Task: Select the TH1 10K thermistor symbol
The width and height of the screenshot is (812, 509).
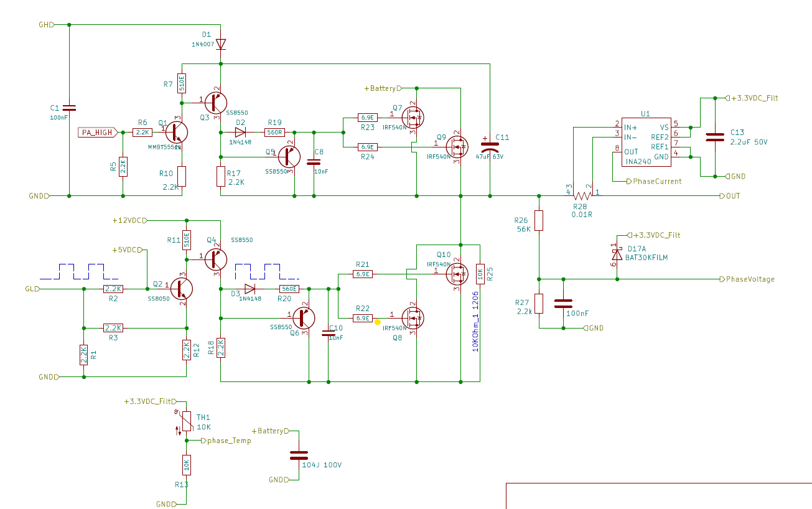Action: click(x=185, y=421)
